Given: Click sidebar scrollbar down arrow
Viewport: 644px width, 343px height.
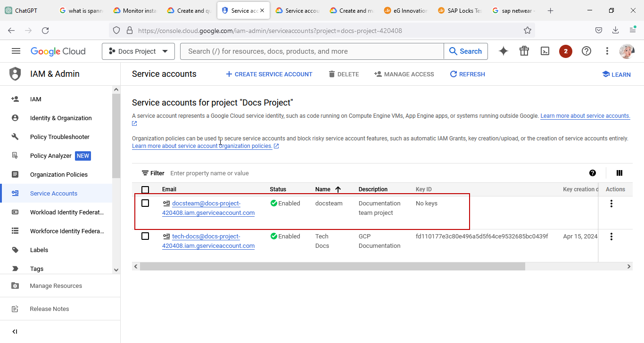Looking at the screenshot, I should tap(116, 270).
